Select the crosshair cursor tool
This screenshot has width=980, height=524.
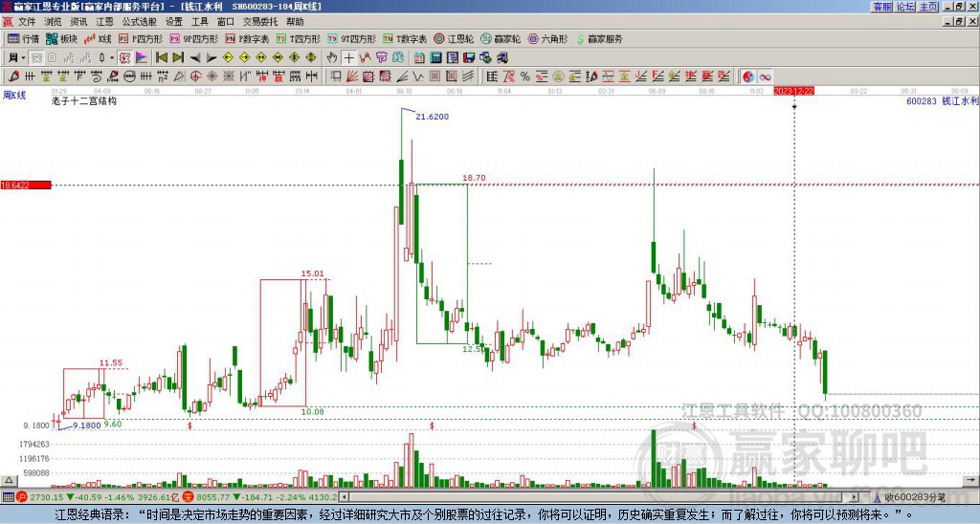click(x=348, y=58)
